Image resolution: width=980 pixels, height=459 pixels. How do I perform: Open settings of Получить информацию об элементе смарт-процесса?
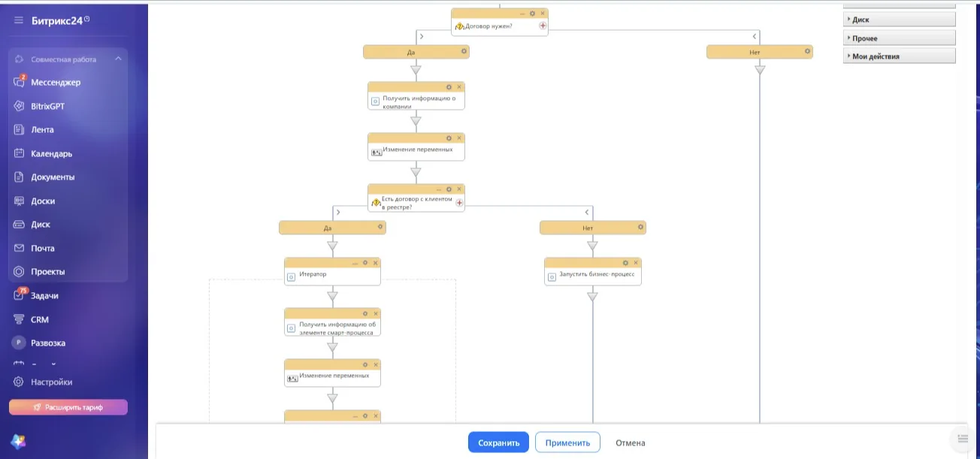(x=365, y=313)
